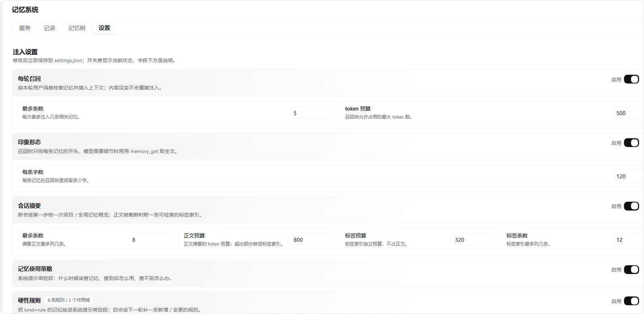Click the token 预算 field showing 500

628,113
